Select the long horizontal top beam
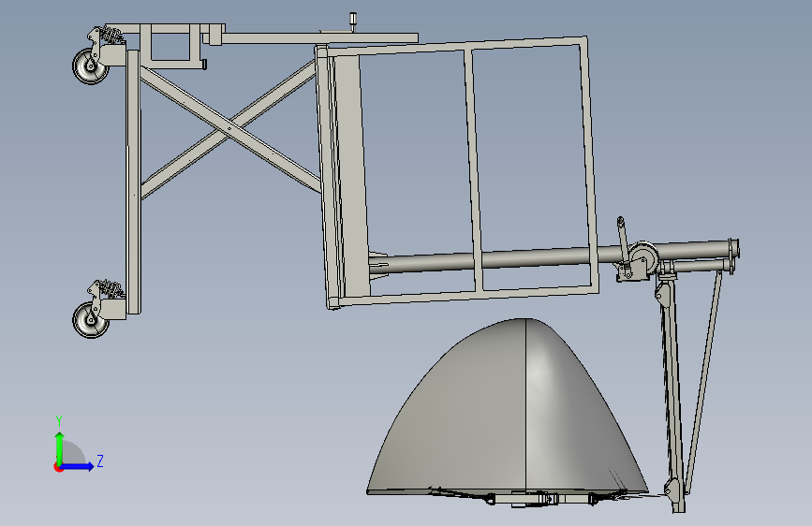This screenshot has width=812, height=526. (320, 38)
